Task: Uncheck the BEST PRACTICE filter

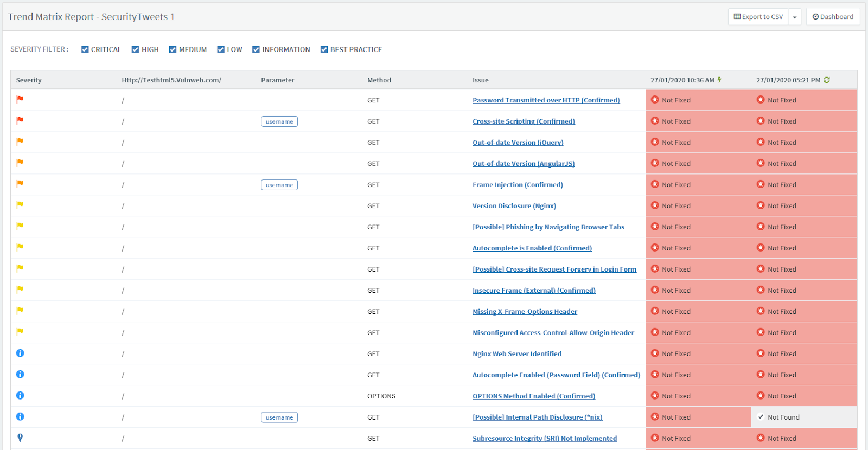Action: coord(324,49)
